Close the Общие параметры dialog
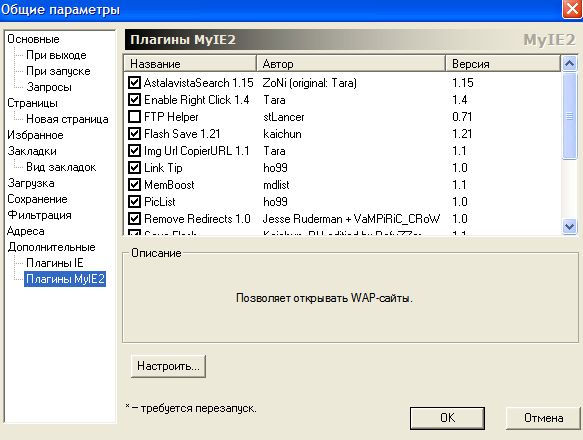Viewport: 583px width, 440px height. pyautogui.click(x=572, y=9)
